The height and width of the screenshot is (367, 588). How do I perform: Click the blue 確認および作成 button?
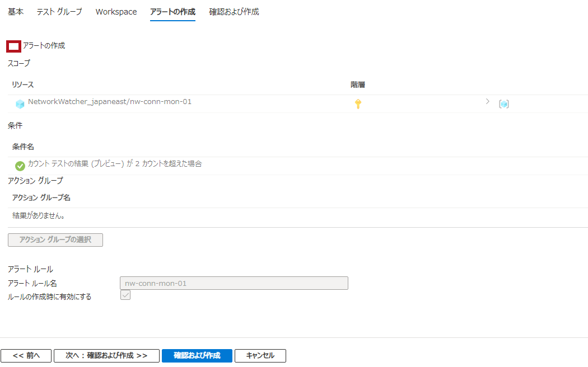point(197,356)
